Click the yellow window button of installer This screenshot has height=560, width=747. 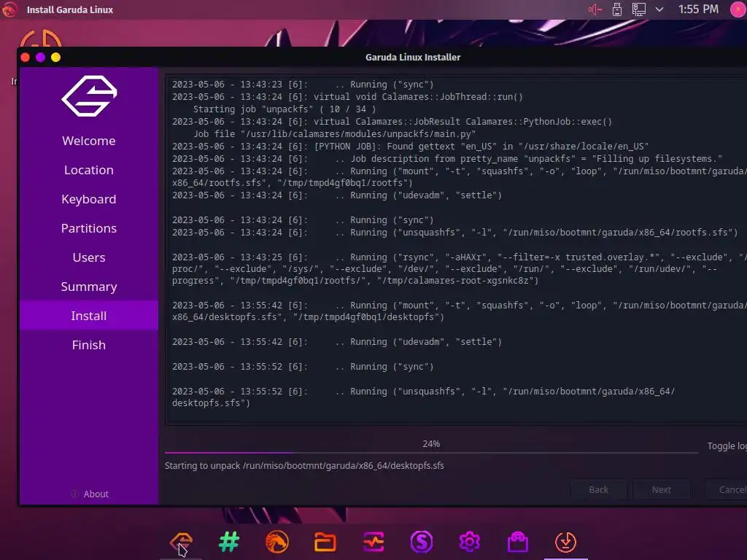(x=55, y=57)
